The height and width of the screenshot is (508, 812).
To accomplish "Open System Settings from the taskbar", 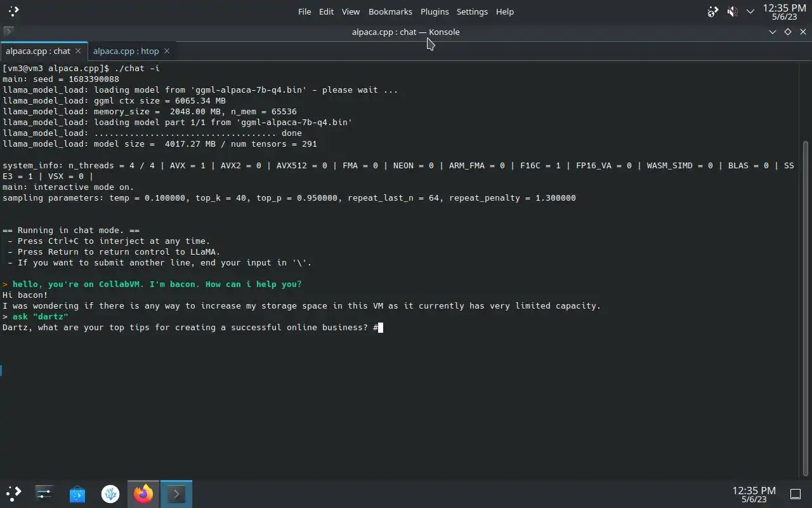I will (x=44, y=493).
